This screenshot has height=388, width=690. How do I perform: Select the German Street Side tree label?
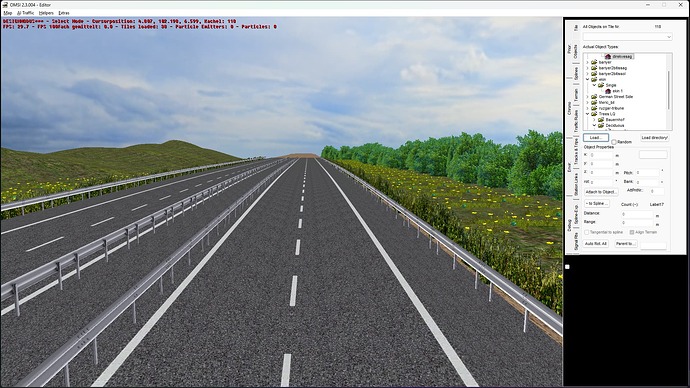click(616, 97)
